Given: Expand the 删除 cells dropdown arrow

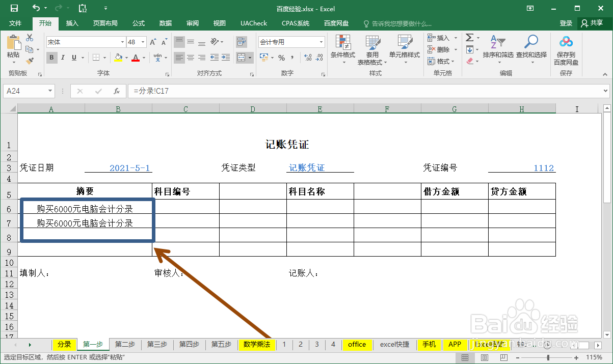Looking at the screenshot, I should [456, 49].
